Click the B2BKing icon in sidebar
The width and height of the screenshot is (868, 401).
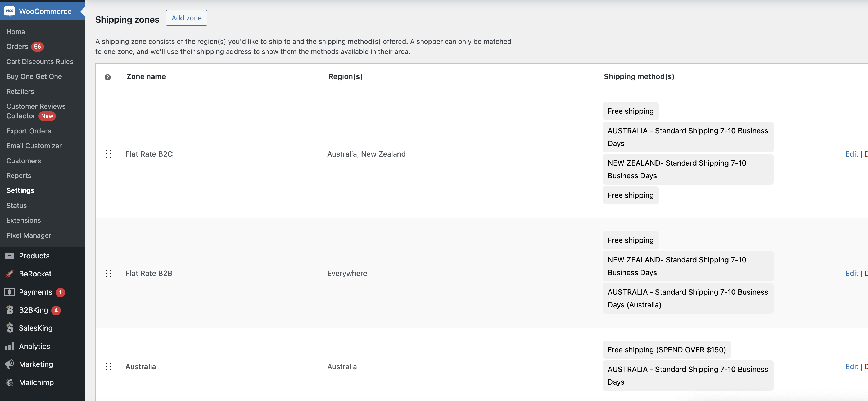click(10, 310)
